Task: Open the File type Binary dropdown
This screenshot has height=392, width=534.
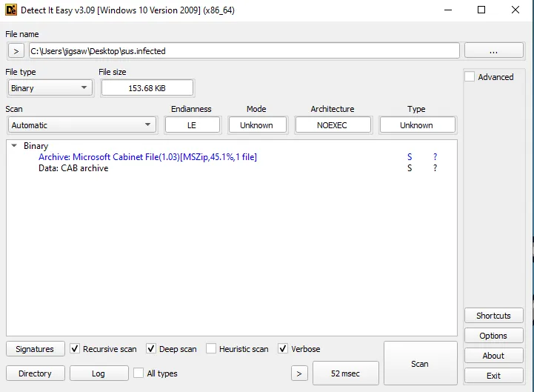Action: coord(50,88)
